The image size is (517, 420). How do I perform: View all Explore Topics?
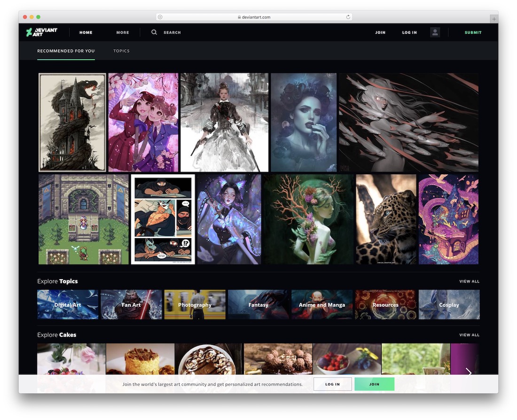pyautogui.click(x=469, y=281)
